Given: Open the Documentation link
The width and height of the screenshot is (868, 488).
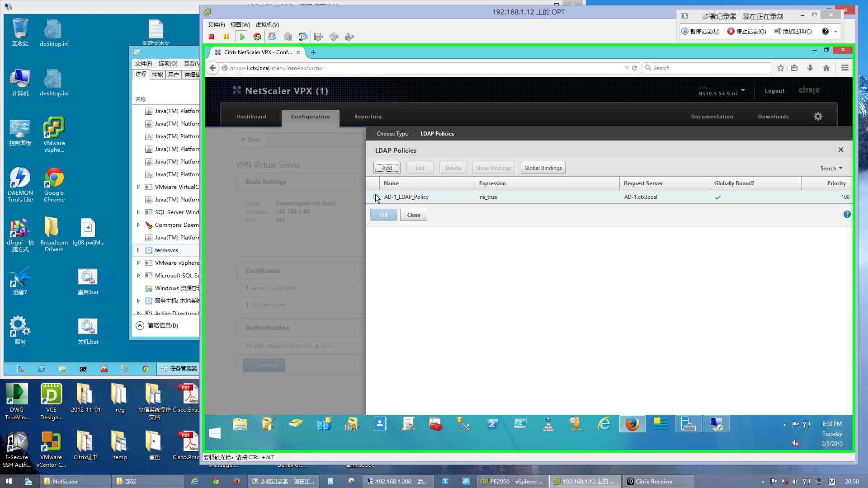Looking at the screenshot, I should pos(712,117).
